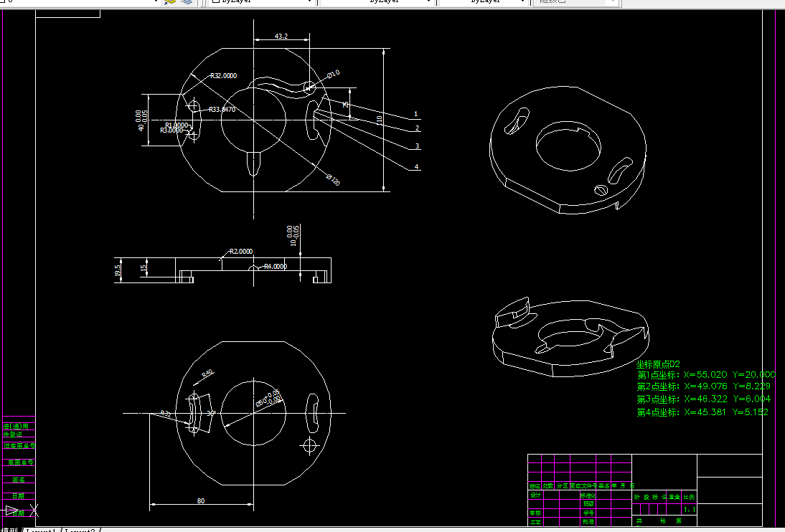Select the central bore circle in top view
The image size is (785, 532).
point(253,120)
